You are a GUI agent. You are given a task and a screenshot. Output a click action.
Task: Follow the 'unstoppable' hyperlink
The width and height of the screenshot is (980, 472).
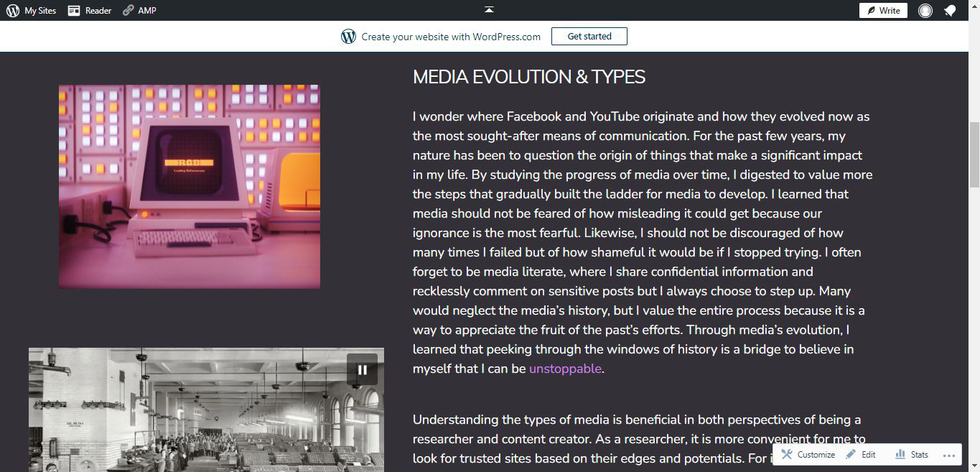[565, 369]
